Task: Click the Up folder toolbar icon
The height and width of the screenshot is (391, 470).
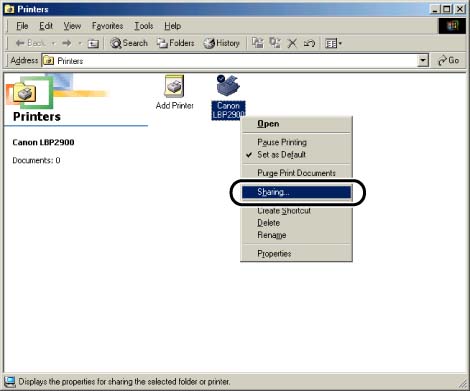Action: click(93, 43)
